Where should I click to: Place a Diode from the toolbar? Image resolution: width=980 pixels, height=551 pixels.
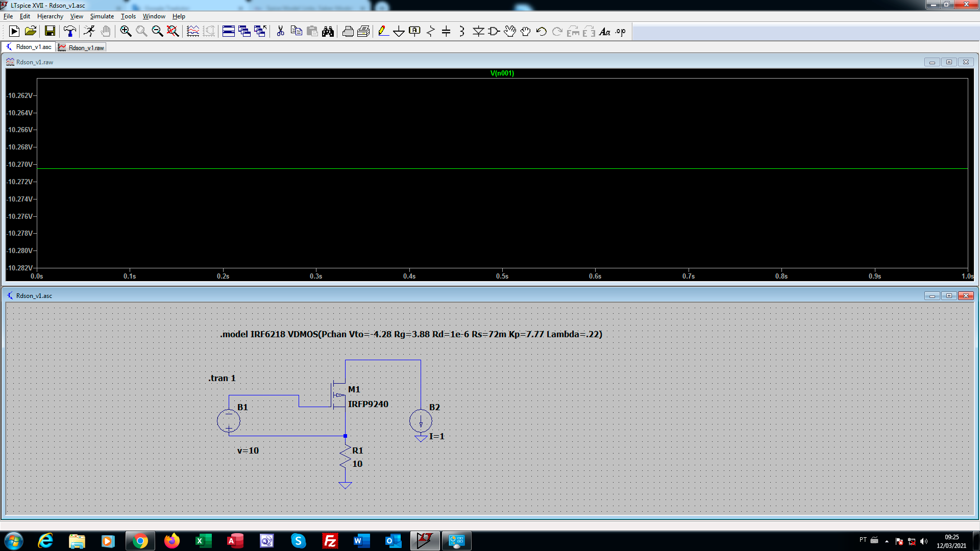[478, 32]
